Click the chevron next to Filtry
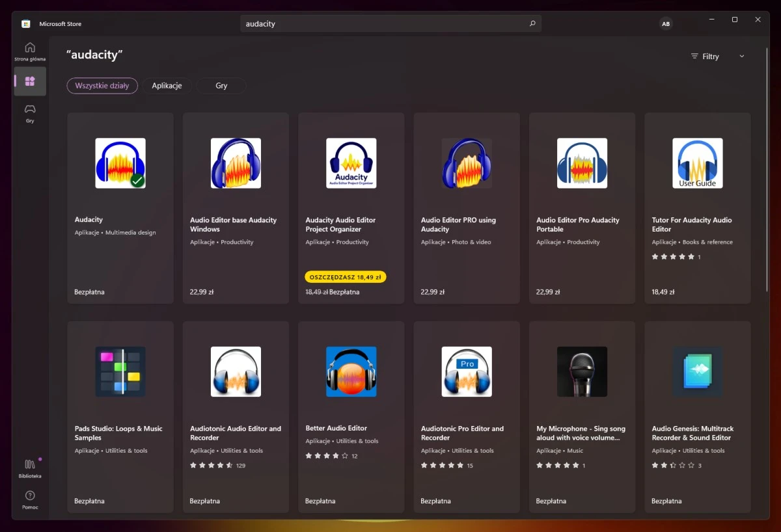This screenshot has width=781, height=532. tap(741, 57)
